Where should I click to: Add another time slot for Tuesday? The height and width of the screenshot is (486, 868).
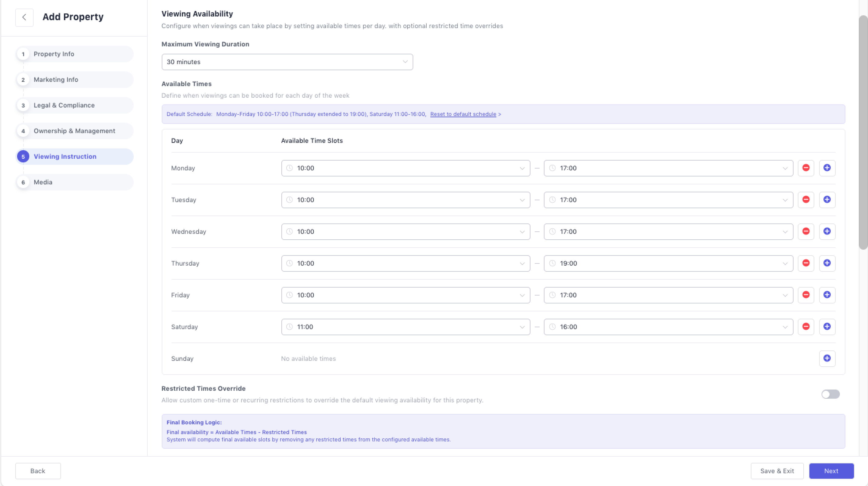(827, 200)
